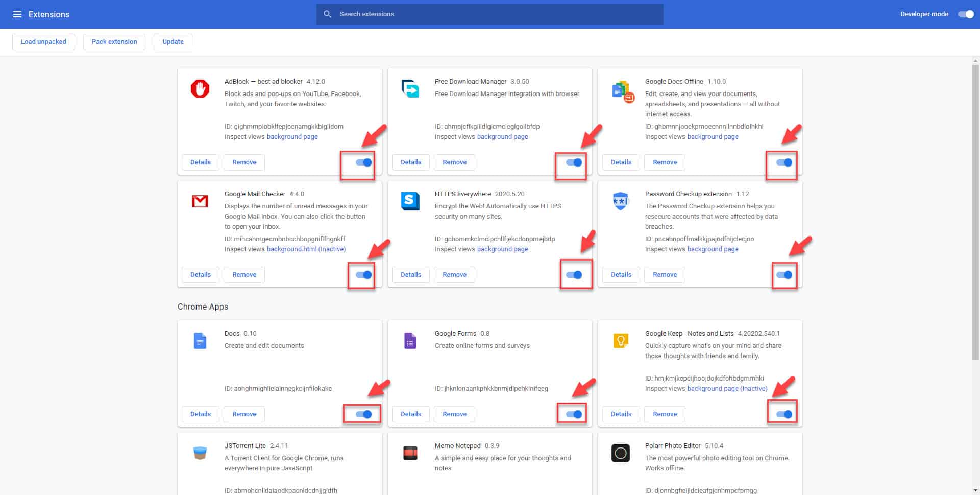Viewport: 980px width, 495px height.
Task: Remove Google Docs Offline extension
Action: pyautogui.click(x=665, y=162)
